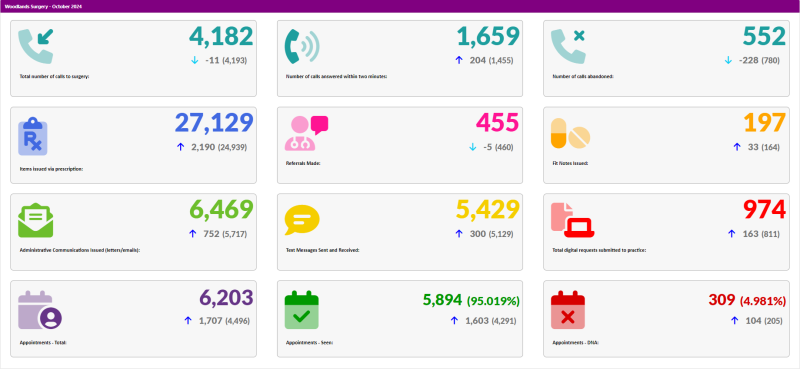800x369 pixels.
Task: Click the 'Referrals Made:' label
Action: click(x=303, y=163)
